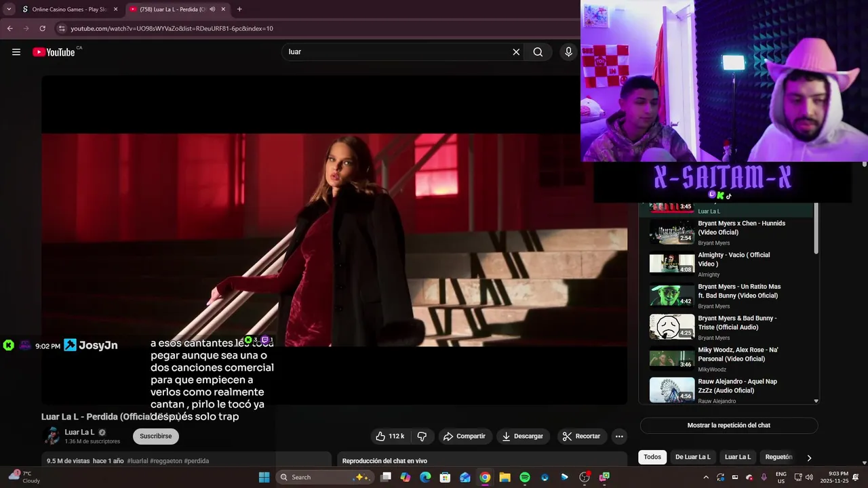Dislike the video
The height and width of the screenshot is (488, 868).
tap(422, 436)
